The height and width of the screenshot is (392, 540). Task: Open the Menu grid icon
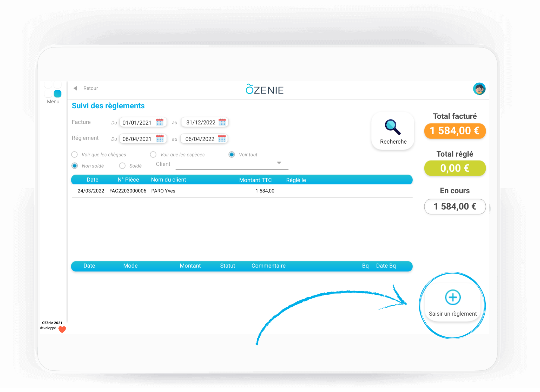(x=53, y=89)
